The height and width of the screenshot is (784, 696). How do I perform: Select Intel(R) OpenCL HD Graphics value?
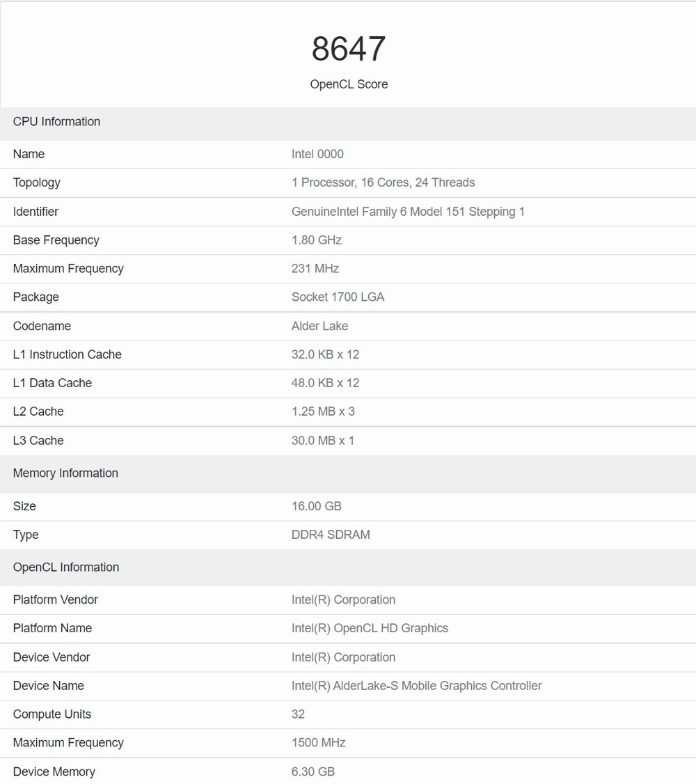click(370, 628)
